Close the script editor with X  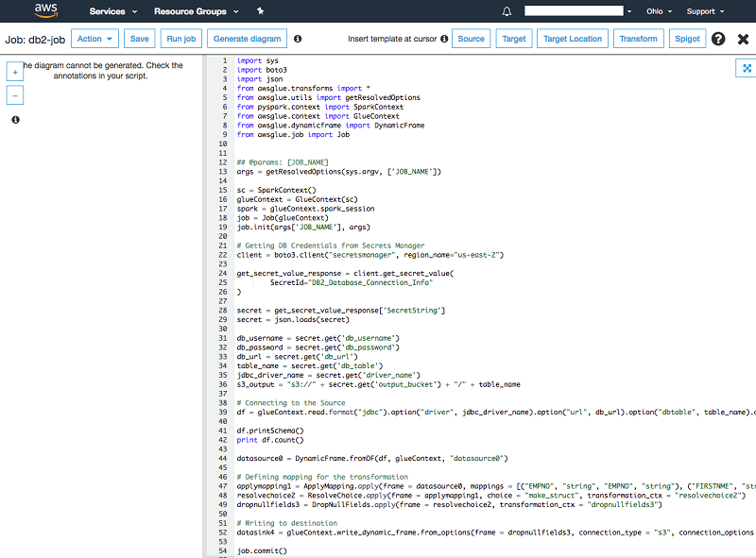tap(743, 39)
